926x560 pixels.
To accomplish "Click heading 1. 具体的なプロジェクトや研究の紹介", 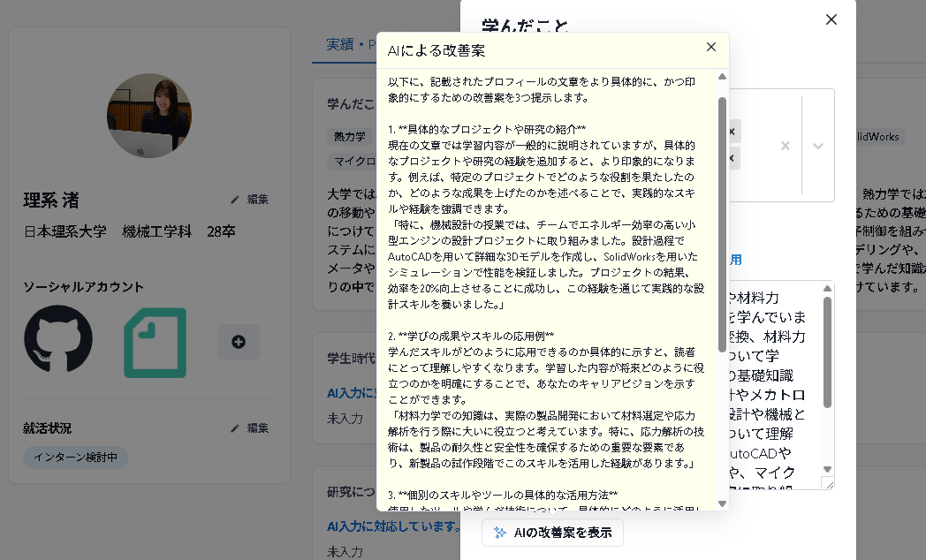I will coord(487,129).
